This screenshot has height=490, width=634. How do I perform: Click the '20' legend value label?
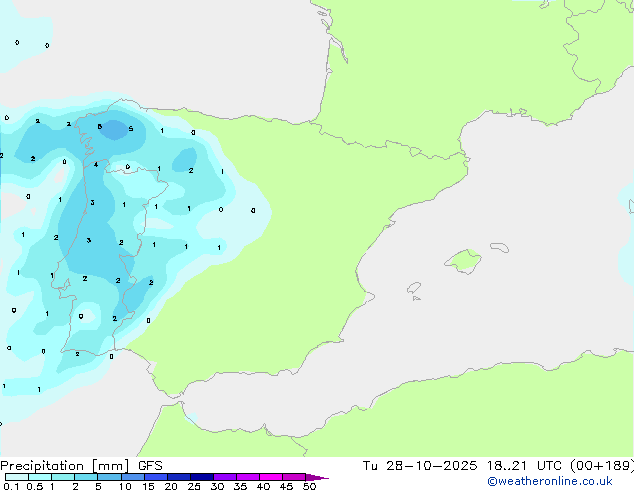click(x=171, y=486)
